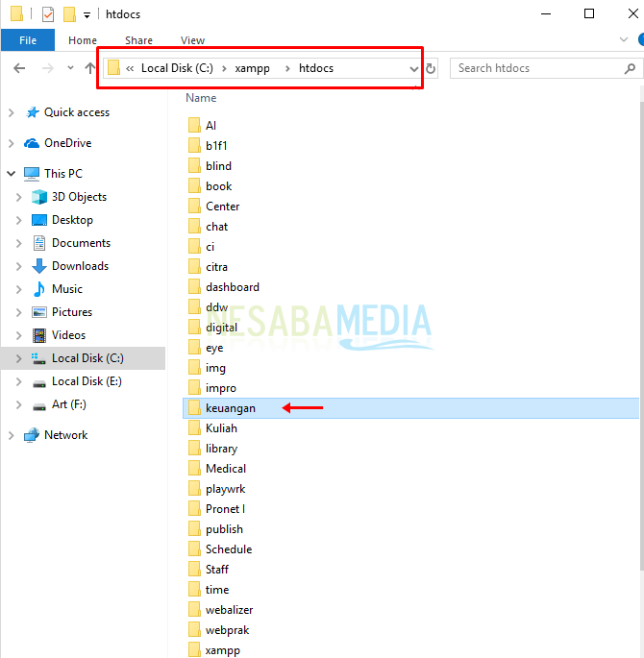The image size is (644, 658).
Task: Select OneDrive in the navigation pane
Action: coord(67,143)
